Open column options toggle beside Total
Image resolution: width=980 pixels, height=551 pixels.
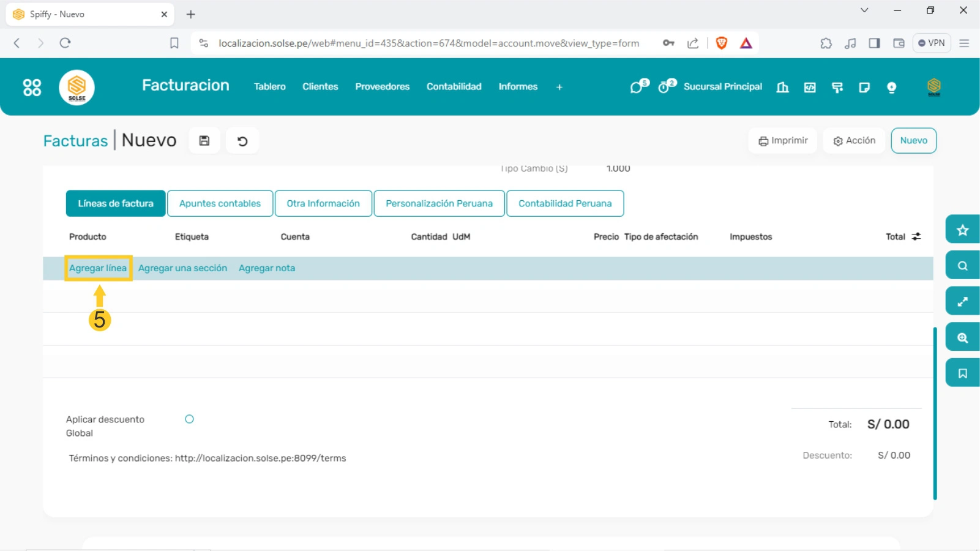click(x=916, y=236)
